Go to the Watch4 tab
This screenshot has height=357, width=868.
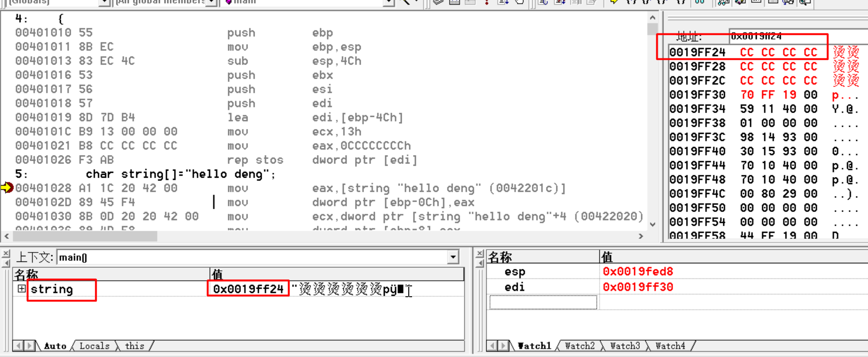coord(670,346)
